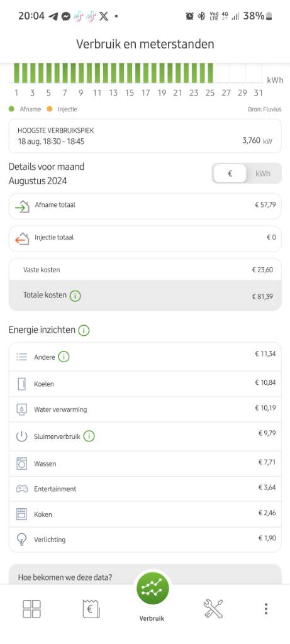Open the Koelen insight row

click(x=145, y=384)
